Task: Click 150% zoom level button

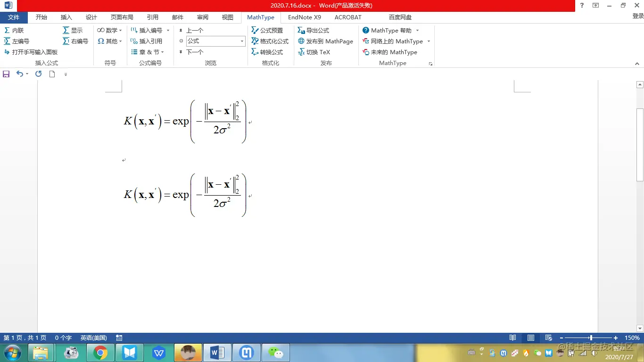Action: (632, 338)
